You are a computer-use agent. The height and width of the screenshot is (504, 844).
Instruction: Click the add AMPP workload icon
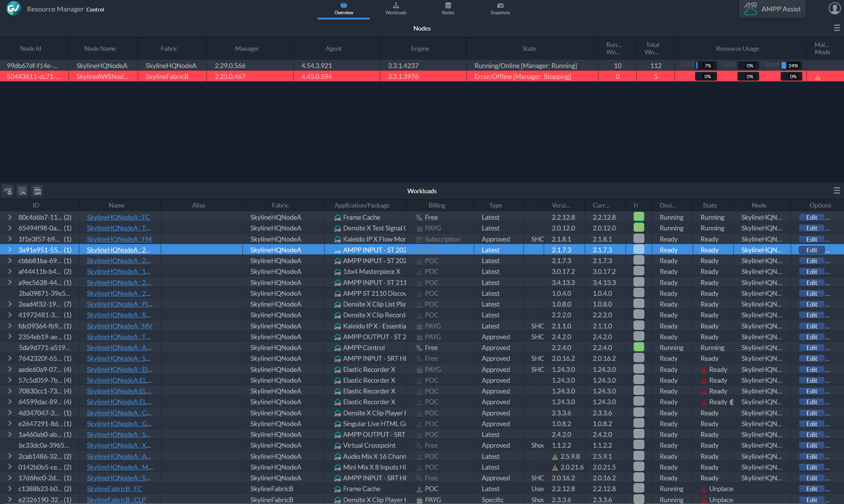click(8, 191)
